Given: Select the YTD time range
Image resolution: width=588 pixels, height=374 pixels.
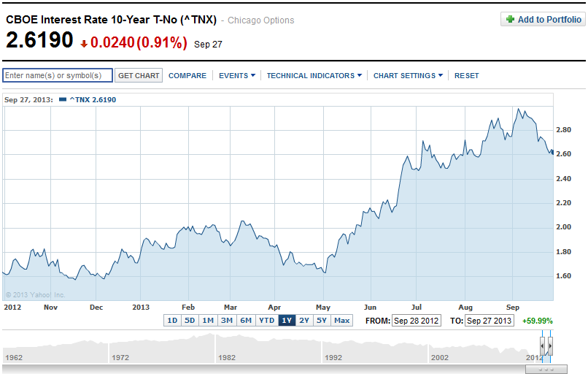Looking at the screenshot, I should 266,321.
